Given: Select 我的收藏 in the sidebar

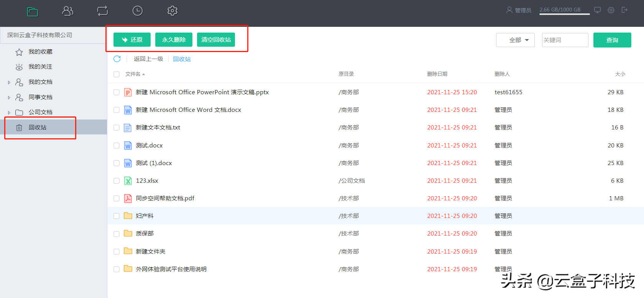Looking at the screenshot, I should click(x=40, y=52).
